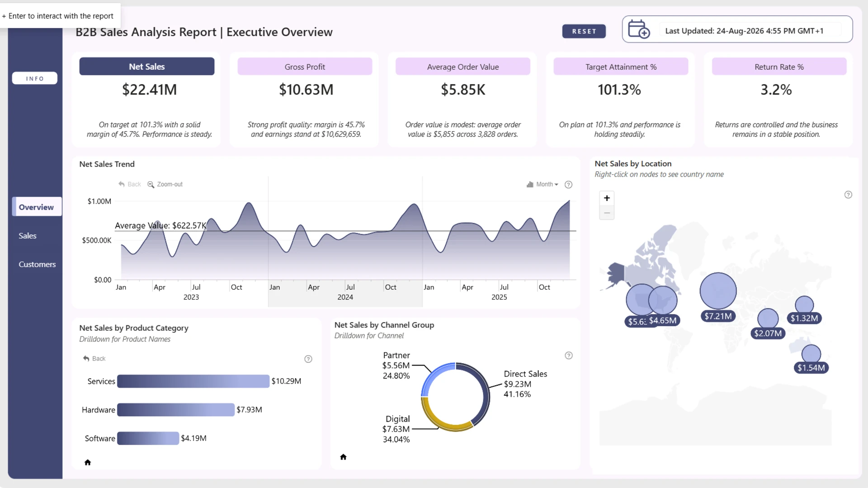
Task: Open the help icon on Net Sales Trend
Action: 569,184
